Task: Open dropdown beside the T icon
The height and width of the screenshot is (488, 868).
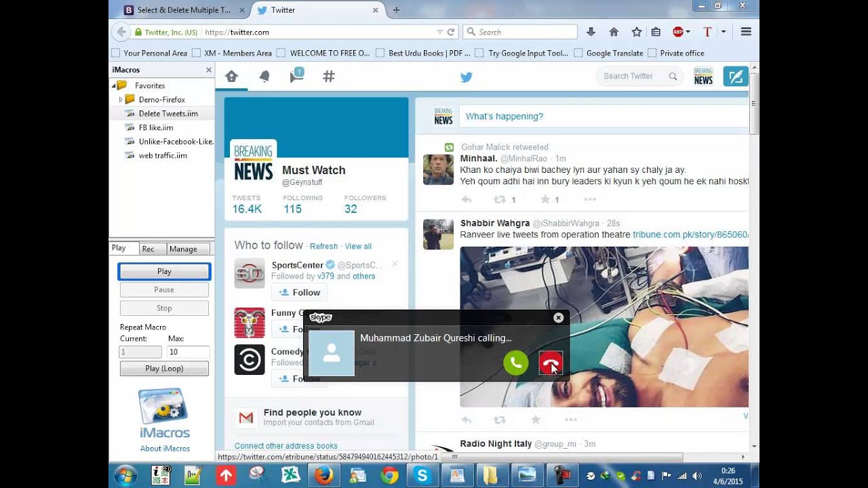Action: tap(724, 32)
